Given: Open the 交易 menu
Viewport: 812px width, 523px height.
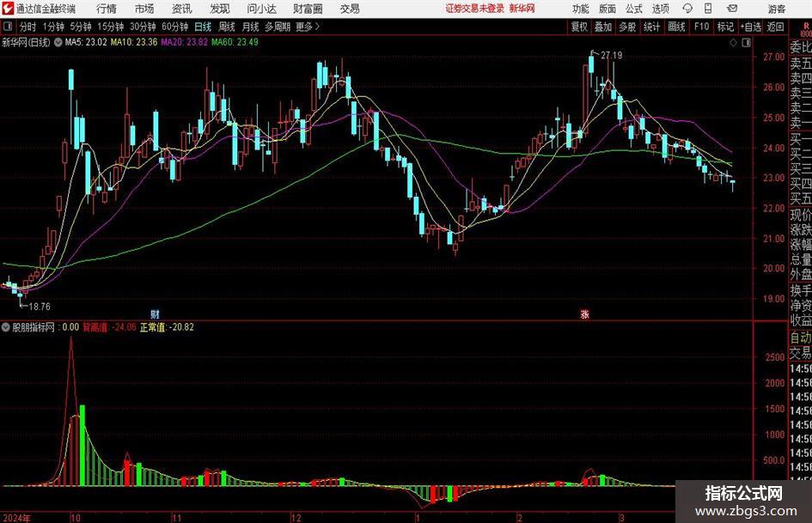Looking at the screenshot, I should pyautogui.click(x=350, y=9).
